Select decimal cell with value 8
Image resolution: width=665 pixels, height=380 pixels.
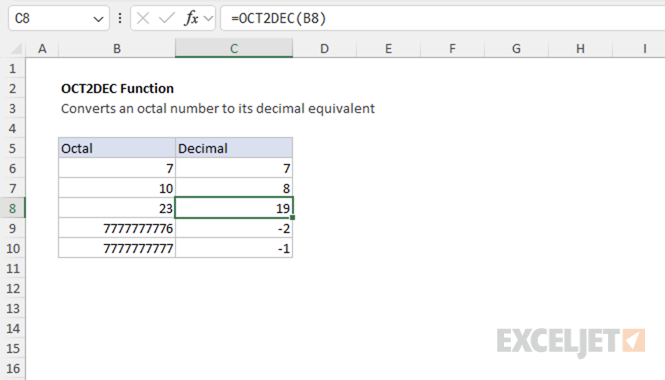tap(234, 188)
